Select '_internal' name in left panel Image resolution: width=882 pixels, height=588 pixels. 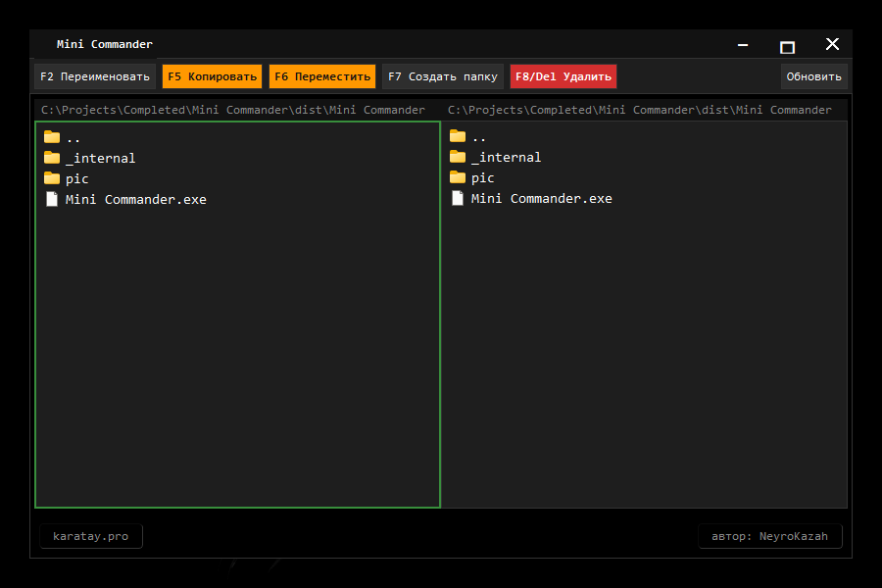100,159
